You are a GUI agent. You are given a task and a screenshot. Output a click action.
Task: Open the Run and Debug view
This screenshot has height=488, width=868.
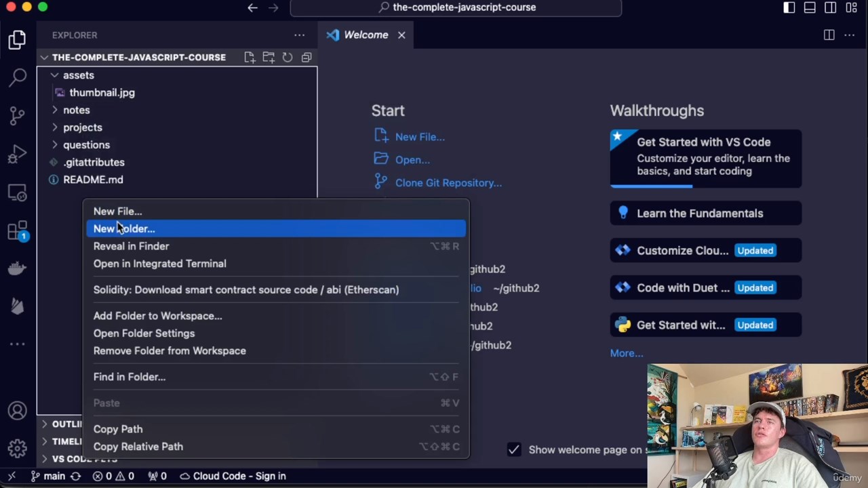[x=18, y=154]
